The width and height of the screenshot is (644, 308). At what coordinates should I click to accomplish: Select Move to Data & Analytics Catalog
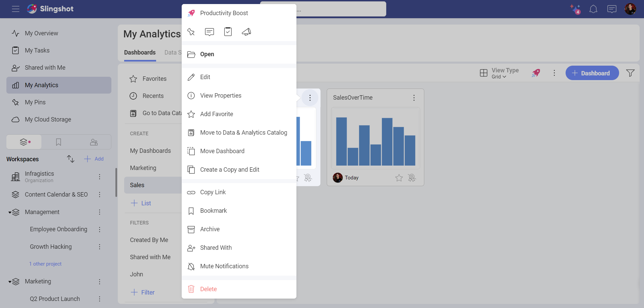click(x=239, y=133)
